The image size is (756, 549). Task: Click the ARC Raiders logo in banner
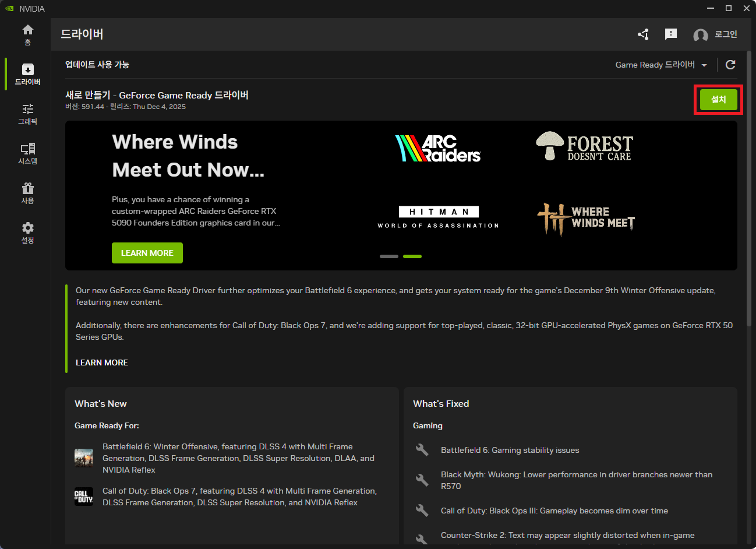coord(438,149)
